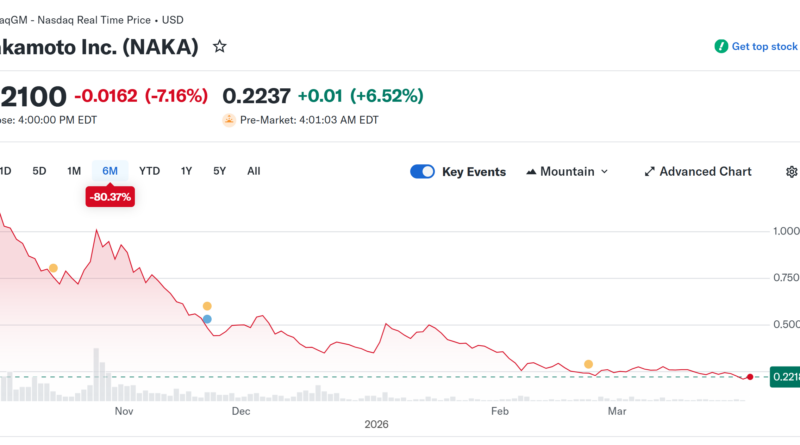
Task: Click the Pre-Market sunrise icon
Action: (x=229, y=119)
